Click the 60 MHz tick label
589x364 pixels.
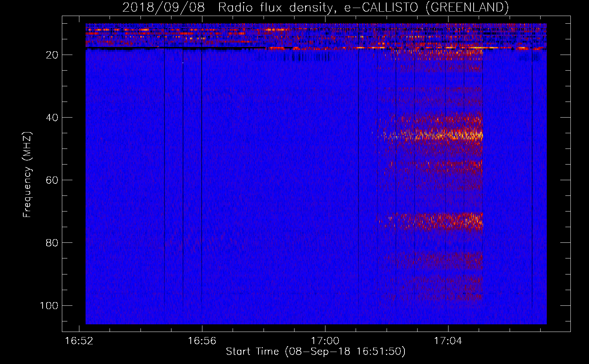(52, 180)
